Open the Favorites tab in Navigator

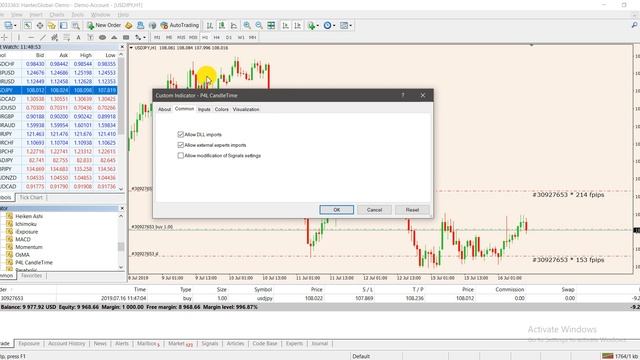click(31, 276)
